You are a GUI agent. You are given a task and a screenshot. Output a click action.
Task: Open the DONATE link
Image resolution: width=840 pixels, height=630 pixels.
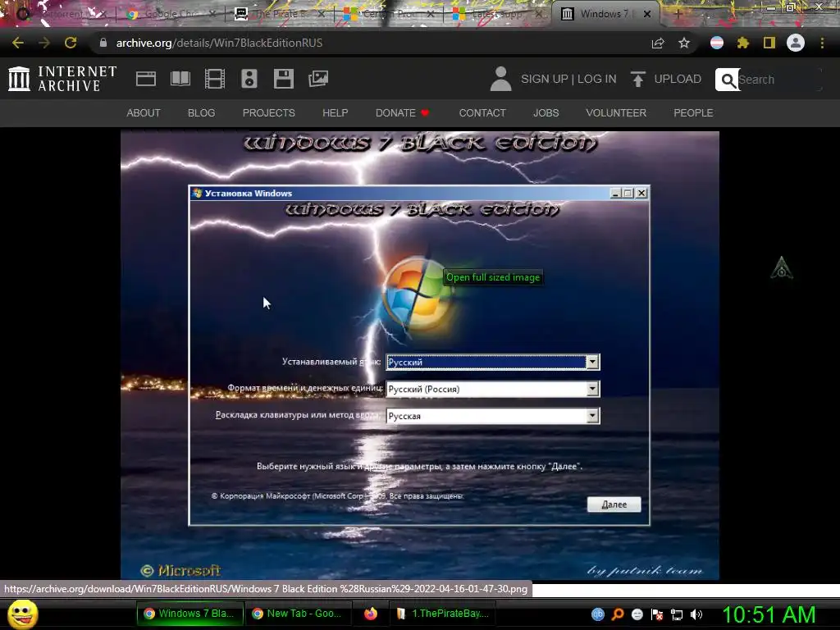(402, 113)
